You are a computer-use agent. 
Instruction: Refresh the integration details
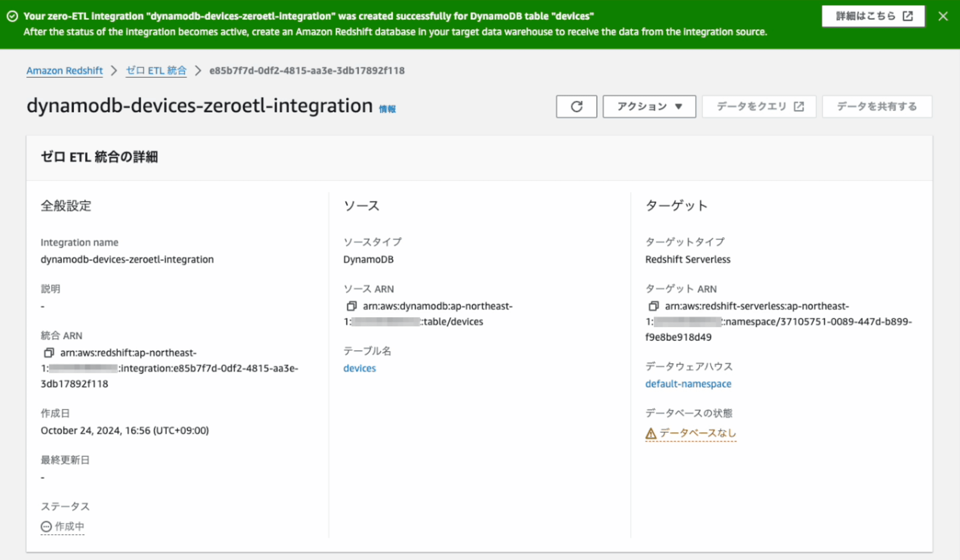pos(576,107)
